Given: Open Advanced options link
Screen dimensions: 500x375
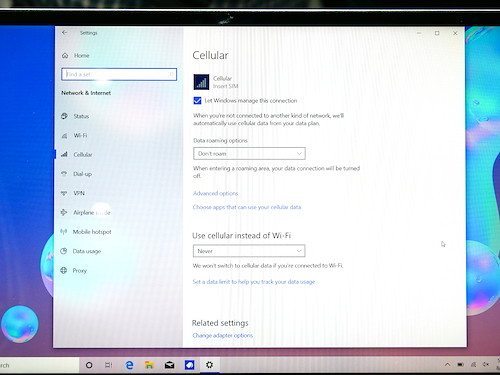Looking at the screenshot, I should point(215,193).
